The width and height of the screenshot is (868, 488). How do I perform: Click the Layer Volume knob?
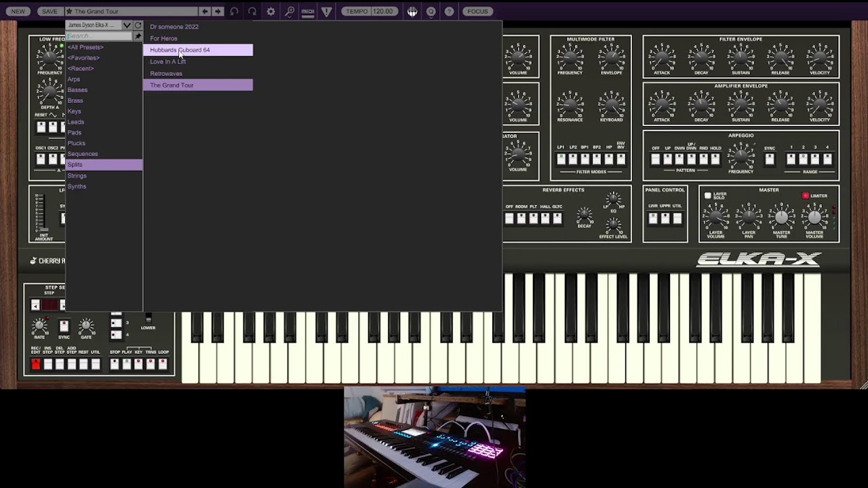click(715, 218)
